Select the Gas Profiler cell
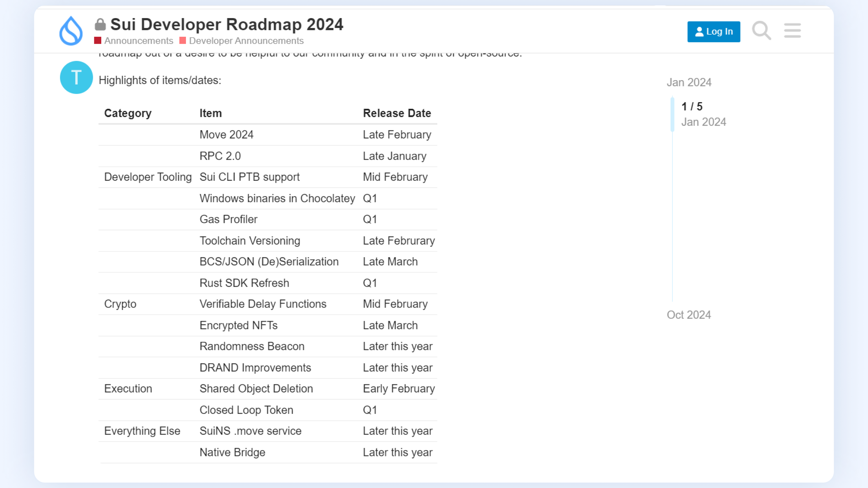This screenshot has height=488, width=868. [228, 219]
